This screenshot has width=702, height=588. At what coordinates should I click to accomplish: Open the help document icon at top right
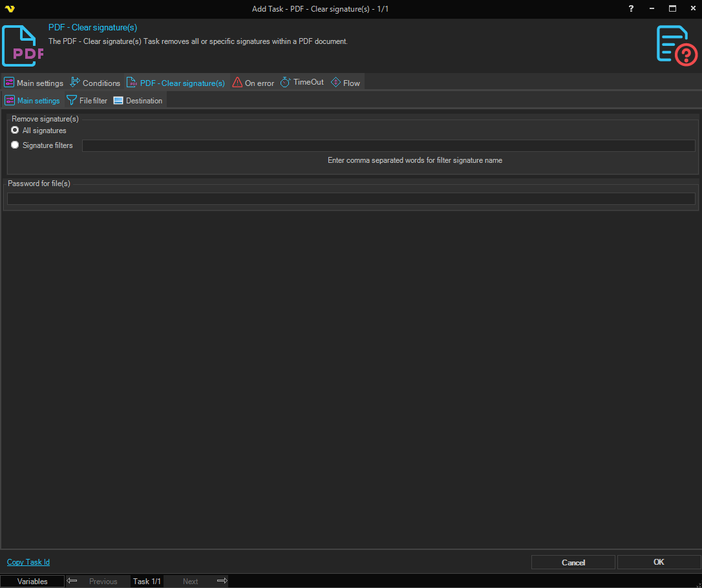677,45
